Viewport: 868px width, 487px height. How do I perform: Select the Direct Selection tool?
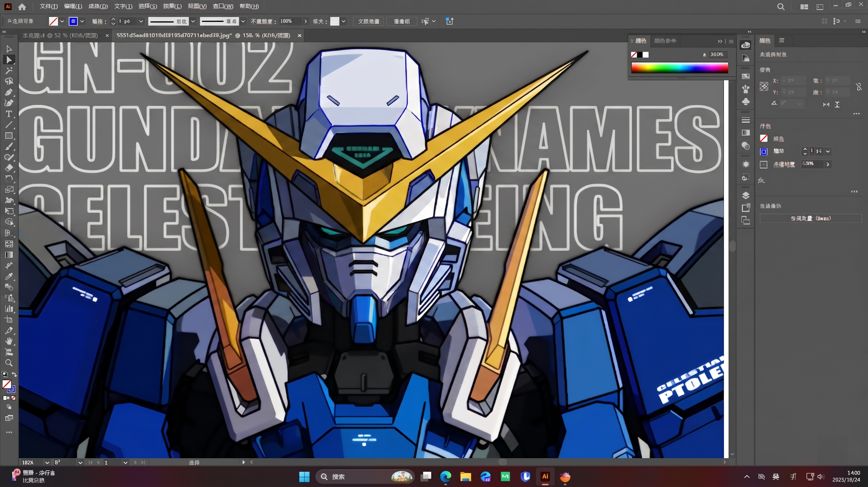9,60
